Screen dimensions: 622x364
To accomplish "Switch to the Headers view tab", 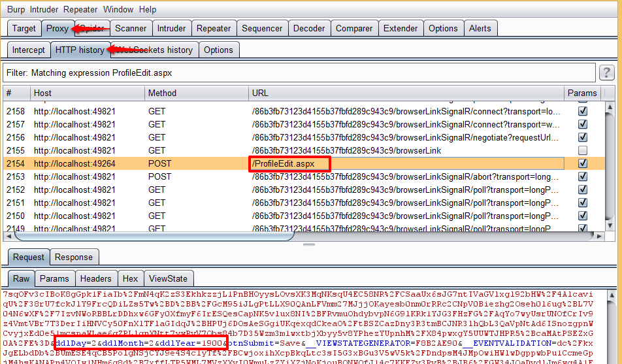I will click(95, 278).
